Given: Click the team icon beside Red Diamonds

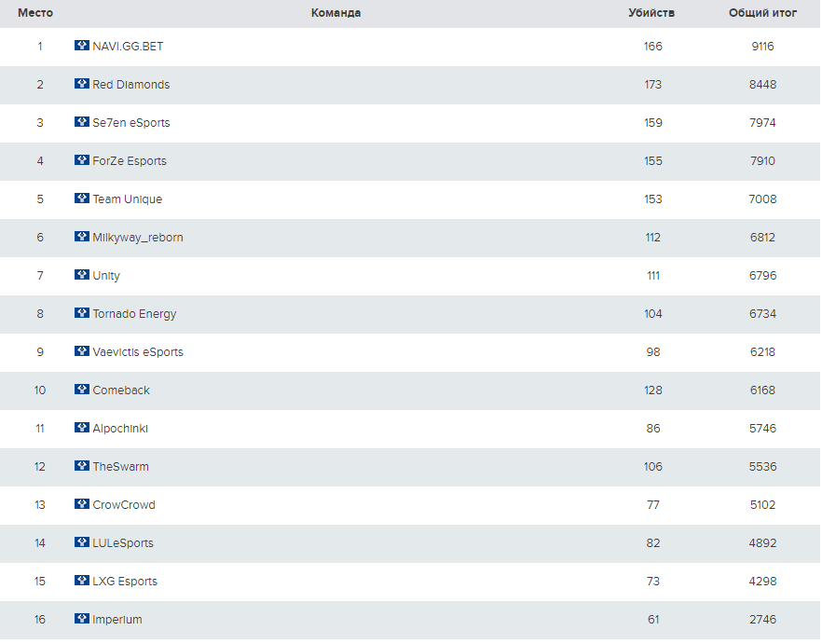Looking at the screenshot, I should 82,83.
